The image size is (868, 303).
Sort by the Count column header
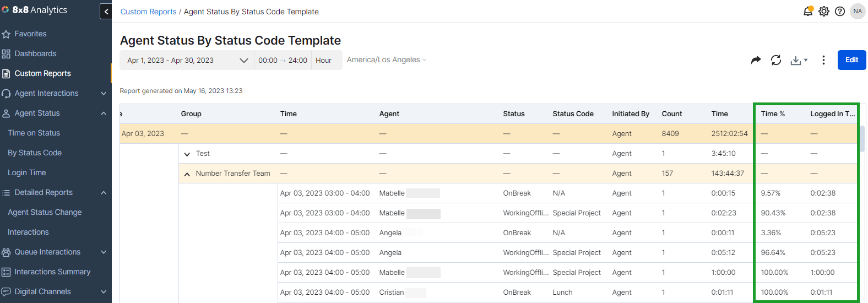671,114
